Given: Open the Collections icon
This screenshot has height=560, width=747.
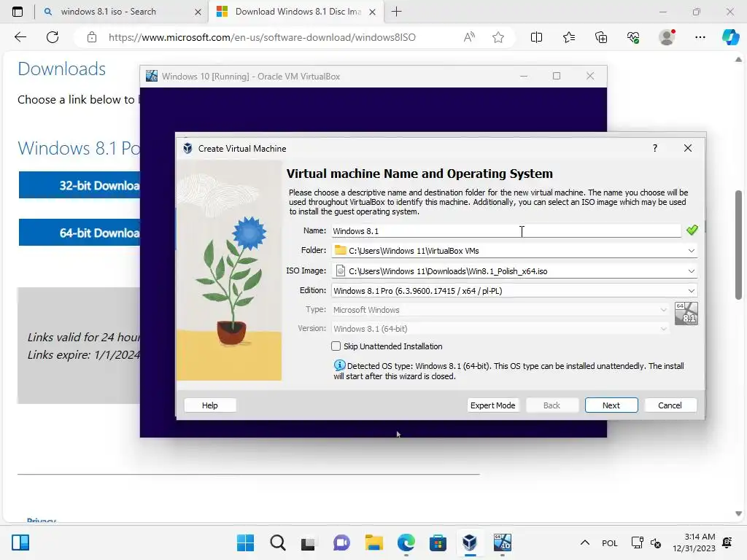Looking at the screenshot, I should [601, 37].
